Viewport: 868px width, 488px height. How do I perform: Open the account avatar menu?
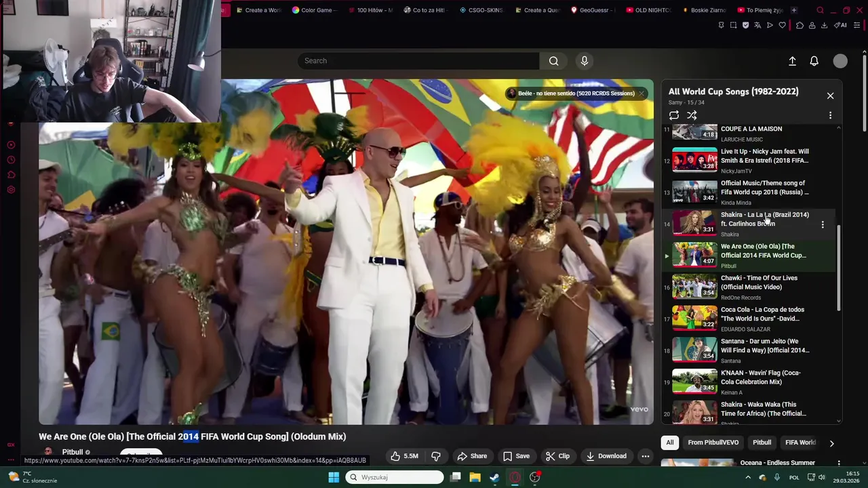pyautogui.click(x=840, y=61)
